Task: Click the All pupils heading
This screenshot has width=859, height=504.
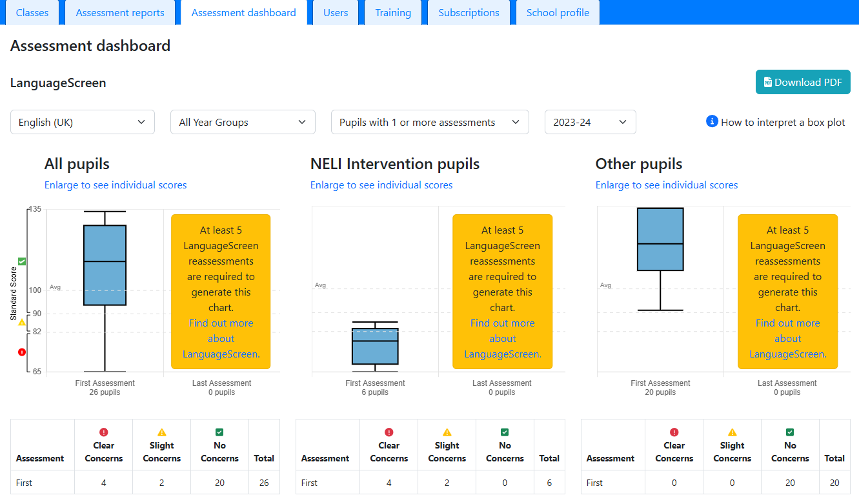Action: [77, 164]
